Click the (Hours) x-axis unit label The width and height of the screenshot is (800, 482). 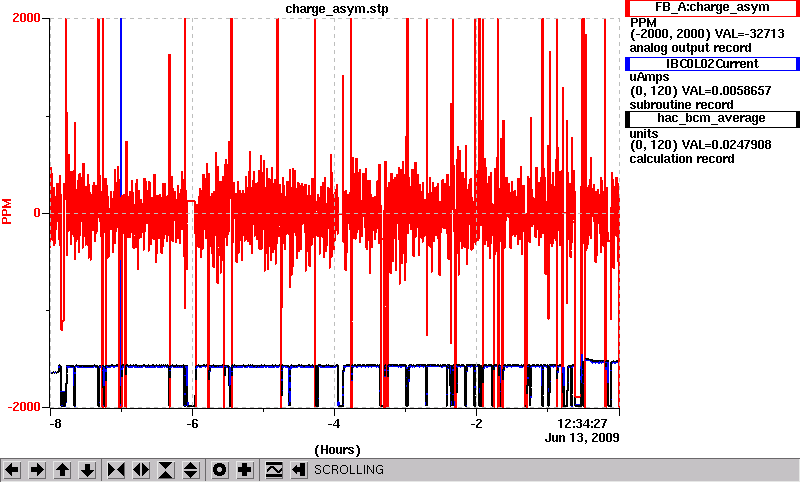337,450
